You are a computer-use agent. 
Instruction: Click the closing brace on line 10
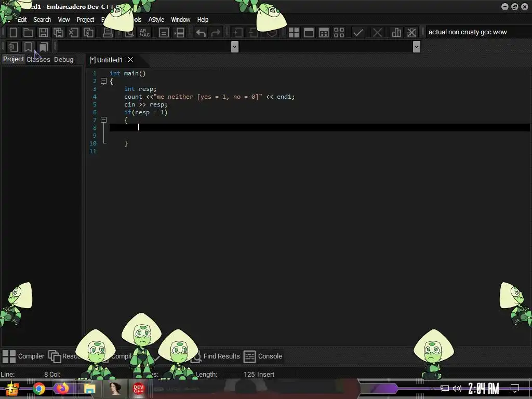pos(126,143)
